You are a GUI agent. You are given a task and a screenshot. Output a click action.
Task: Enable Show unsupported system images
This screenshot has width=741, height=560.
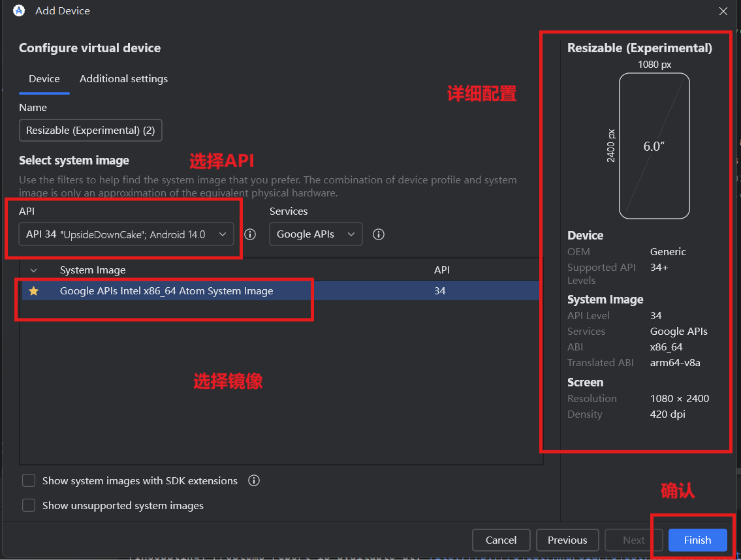tap(29, 505)
